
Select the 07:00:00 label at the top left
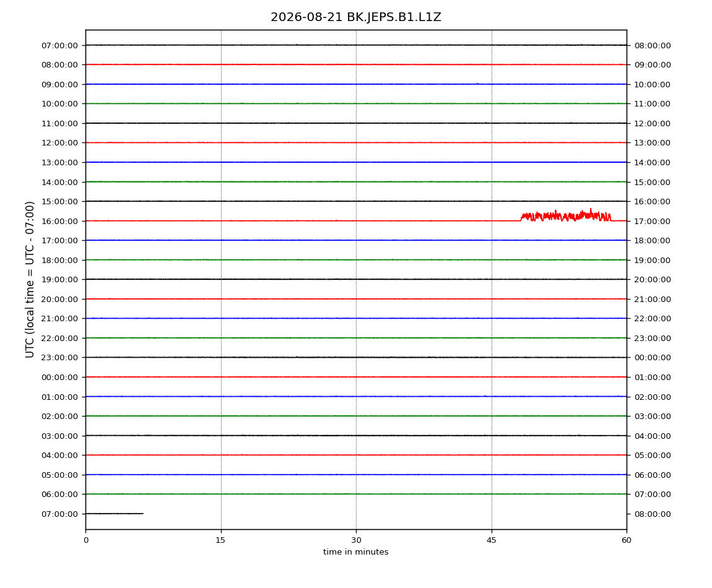[59, 45]
